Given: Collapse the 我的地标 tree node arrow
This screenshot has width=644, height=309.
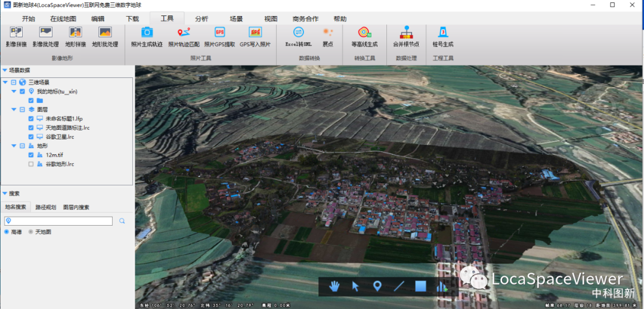Looking at the screenshot, I should click(x=14, y=91).
